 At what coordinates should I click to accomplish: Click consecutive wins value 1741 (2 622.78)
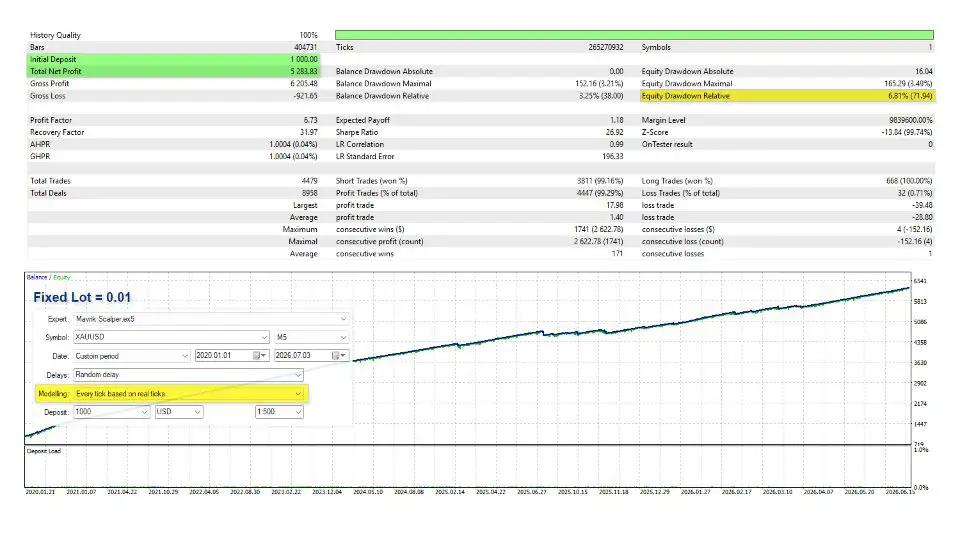pyautogui.click(x=599, y=230)
